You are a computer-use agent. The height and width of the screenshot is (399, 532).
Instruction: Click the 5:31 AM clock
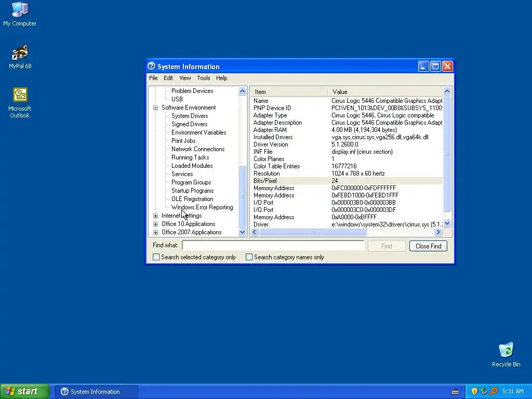[513, 392]
